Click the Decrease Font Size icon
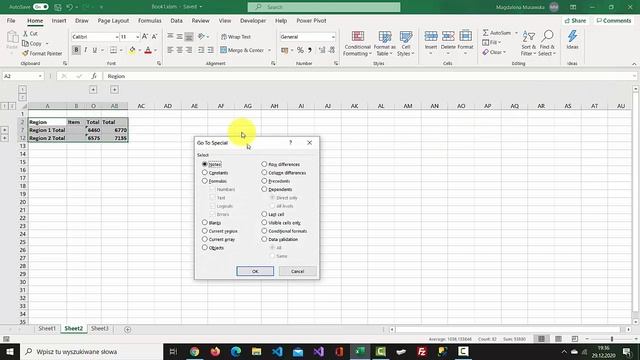This screenshot has width=640, height=360. 154,37
